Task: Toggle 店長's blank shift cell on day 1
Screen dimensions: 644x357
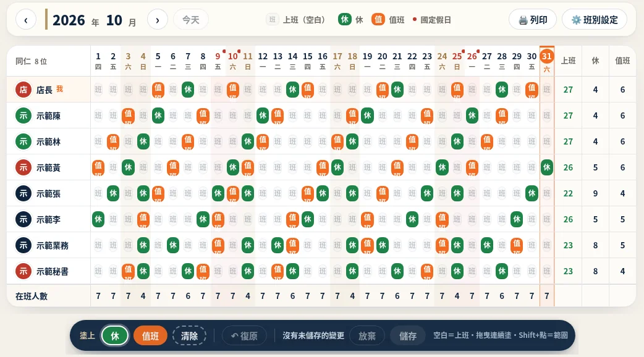Action: click(98, 90)
